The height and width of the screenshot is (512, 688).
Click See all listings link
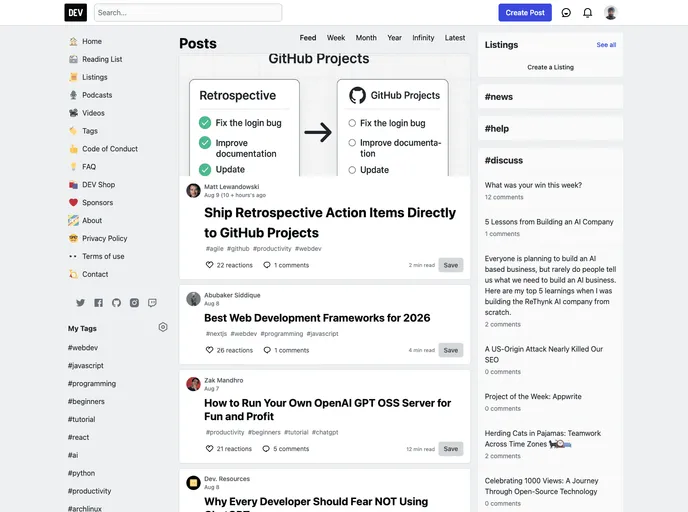click(x=606, y=45)
